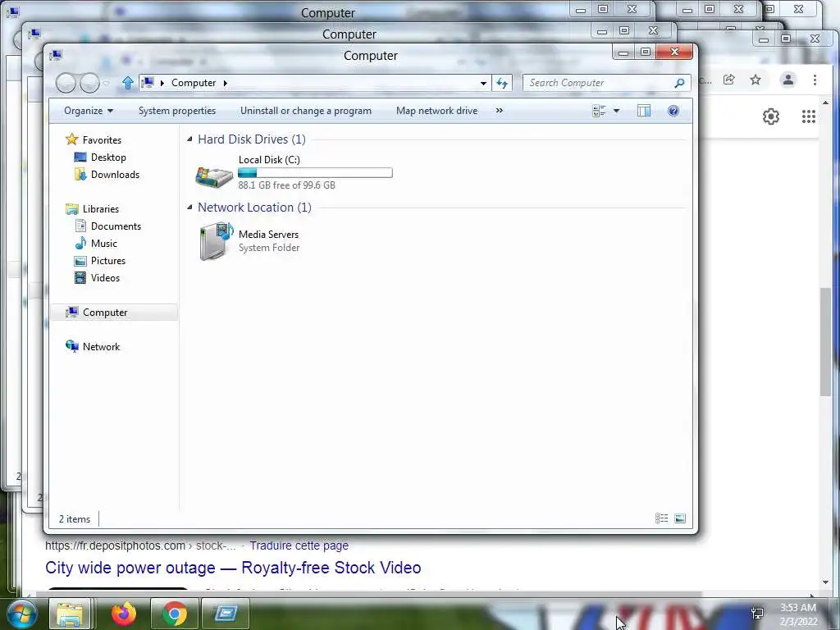The image size is (840, 630).
Task: Open the Videos library
Action: click(x=105, y=277)
